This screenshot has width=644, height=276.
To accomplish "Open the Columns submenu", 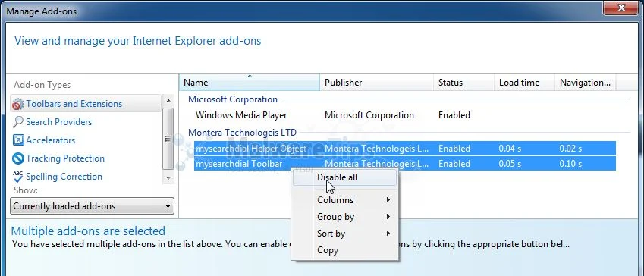I will (344, 200).
